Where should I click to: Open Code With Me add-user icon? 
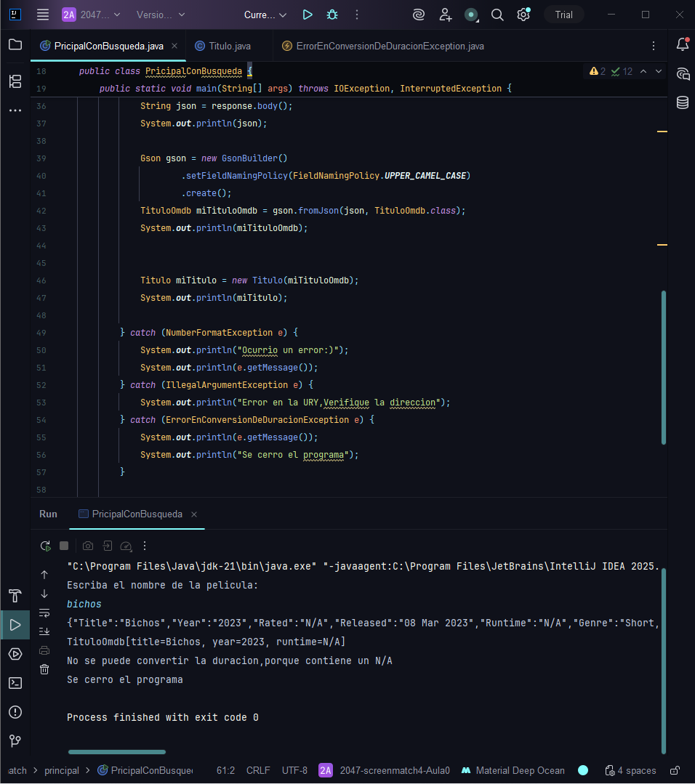[x=445, y=15]
